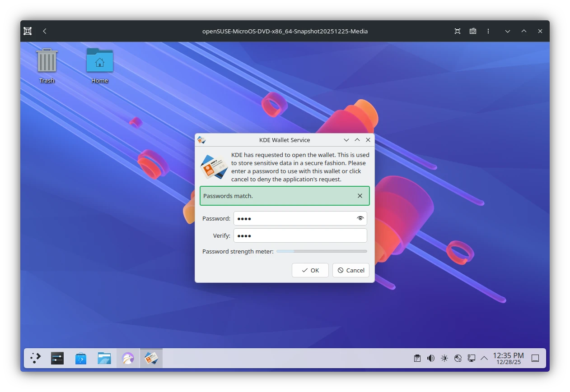Open the KDE application launcher

tap(35, 358)
